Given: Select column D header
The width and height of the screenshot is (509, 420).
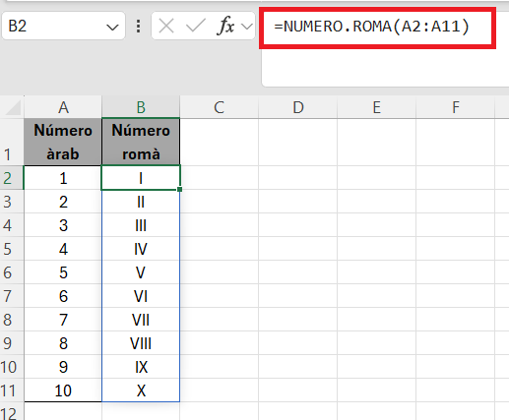Looking at the screenshot, I should [298, 107].
